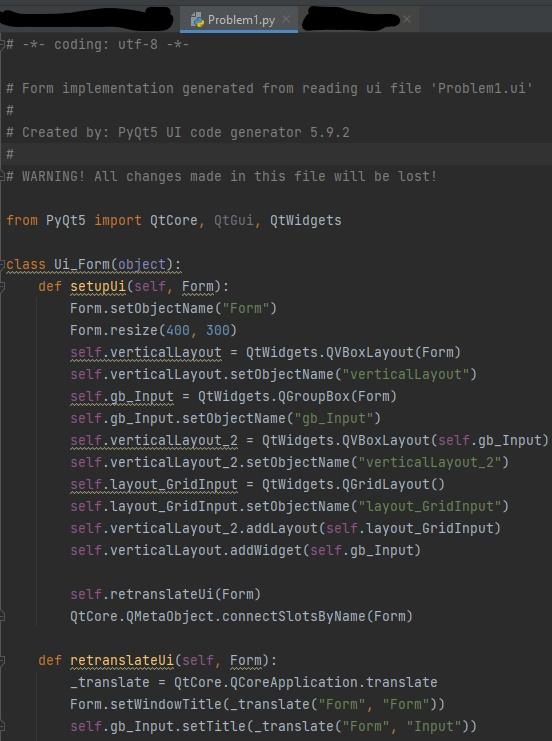This screenshot has height=741, width=552.
Task: Collapse the Ui_Form class fold marker
Action: point(2,264)
